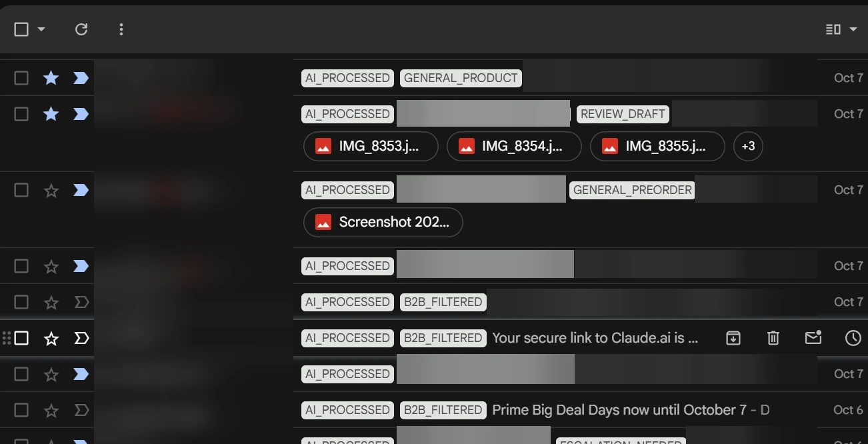Open the More options three-dot menu

click(121, 29)
